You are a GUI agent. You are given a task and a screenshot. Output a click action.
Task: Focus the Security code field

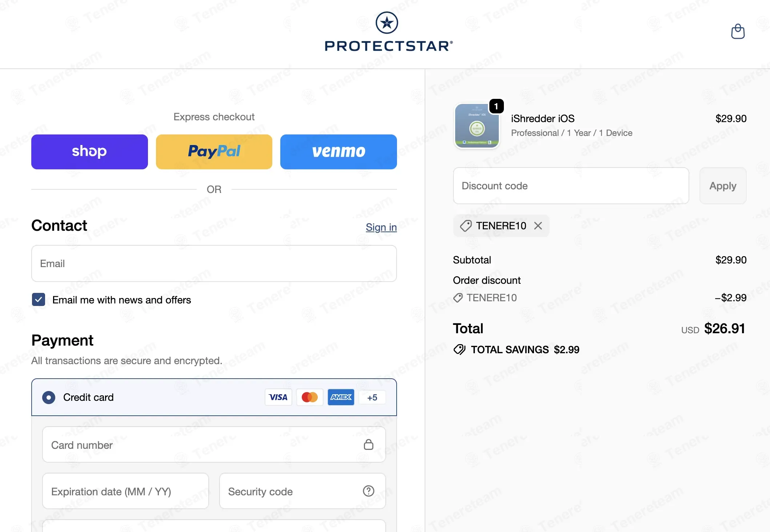click(302, 491)
